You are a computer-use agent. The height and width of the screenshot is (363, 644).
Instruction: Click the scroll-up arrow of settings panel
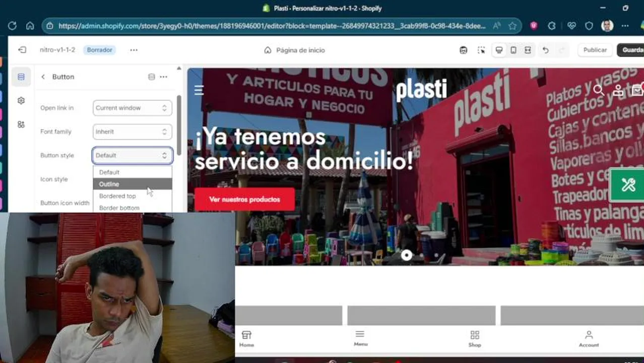pos(178,68)
